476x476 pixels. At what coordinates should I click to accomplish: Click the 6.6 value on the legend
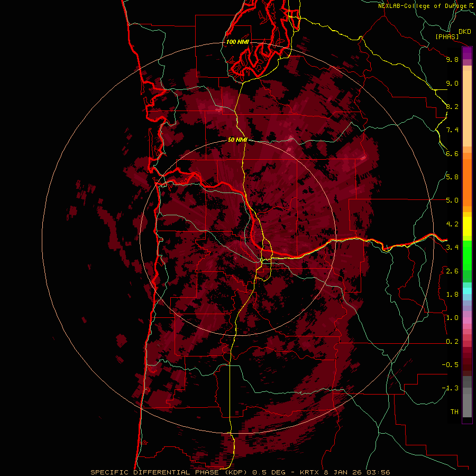pos(452,153)
